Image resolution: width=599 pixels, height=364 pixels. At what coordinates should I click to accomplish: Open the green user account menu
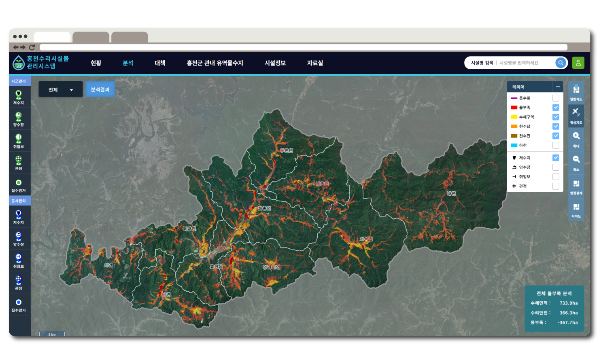tap(578, 63)
